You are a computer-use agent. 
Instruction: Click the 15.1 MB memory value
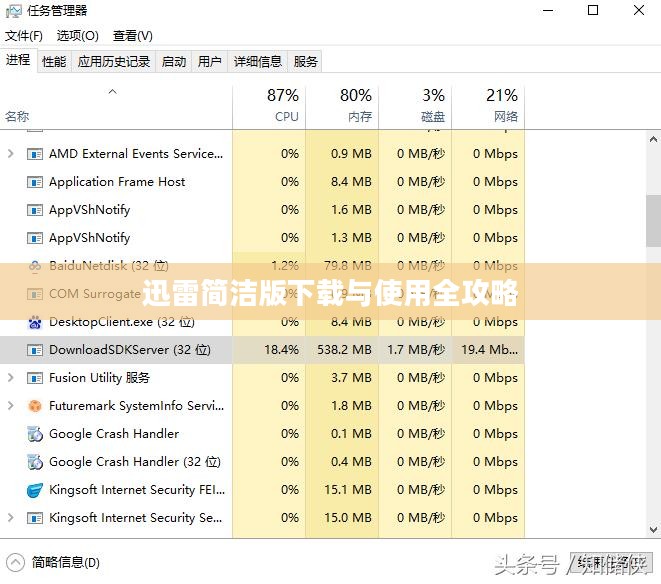348,490
